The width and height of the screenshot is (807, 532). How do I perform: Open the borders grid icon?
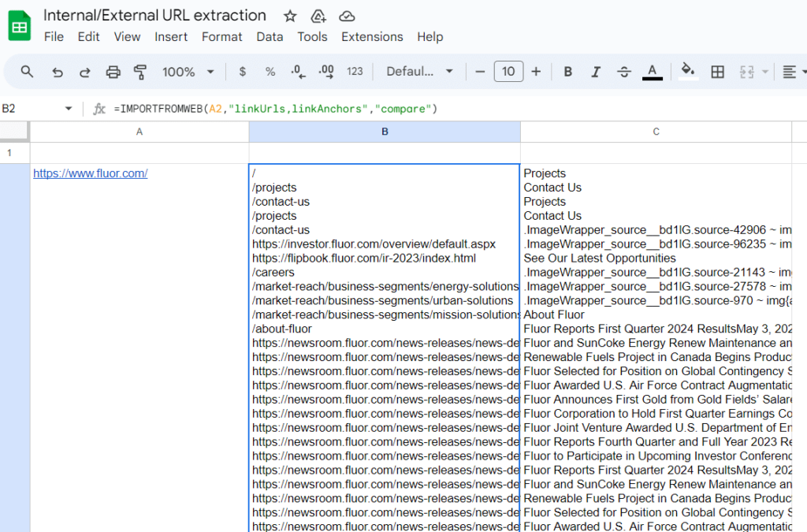coord(717,72)
